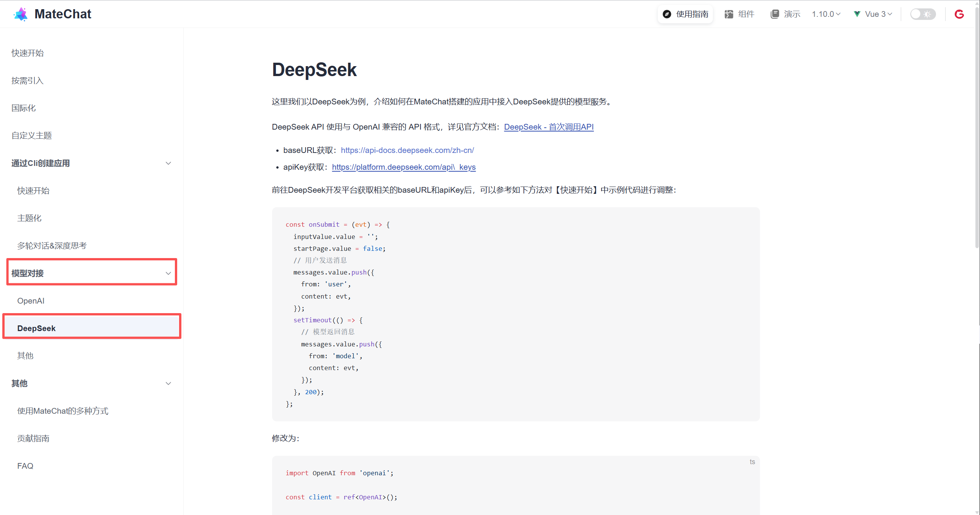Screen dimensions: 980x515
Task: Collapse the 通过Cli创建应用 section chevron
Action: pos(168,163)
